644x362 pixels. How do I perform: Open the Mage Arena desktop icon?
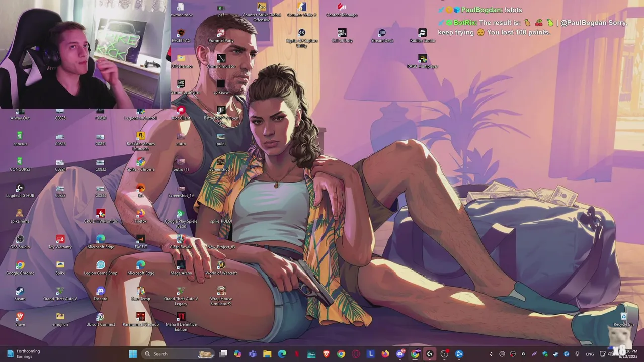(181, 268)
